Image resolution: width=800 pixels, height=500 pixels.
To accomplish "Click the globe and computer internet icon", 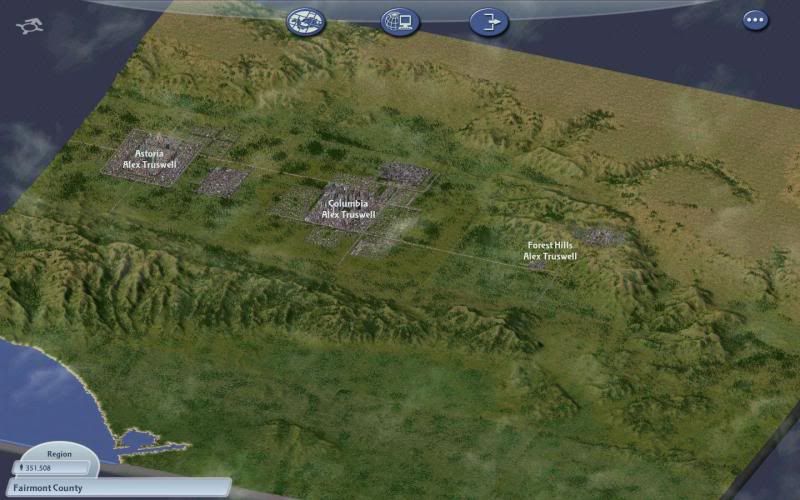I will point(400,22).
